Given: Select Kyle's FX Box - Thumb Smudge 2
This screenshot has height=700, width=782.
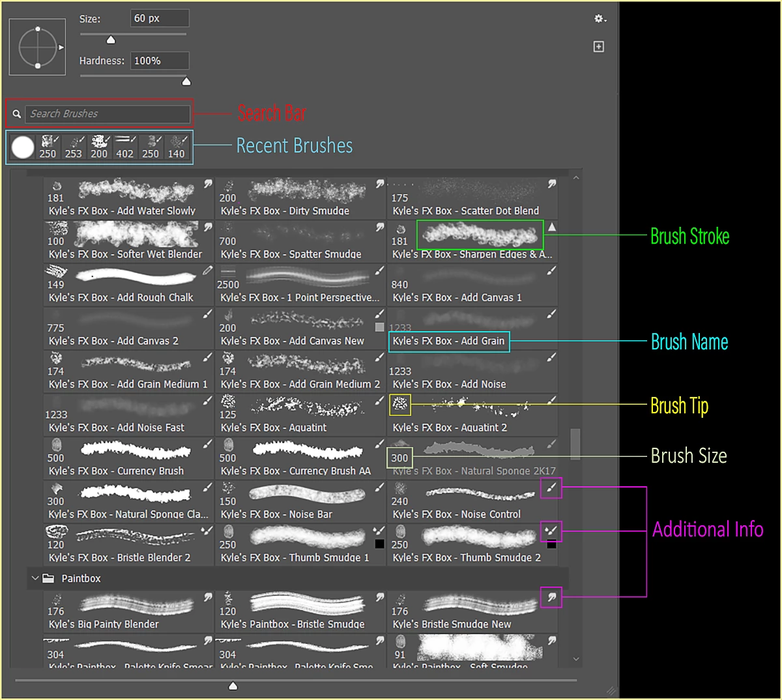Looking at the screenshot, I should (x=473, y=545).
